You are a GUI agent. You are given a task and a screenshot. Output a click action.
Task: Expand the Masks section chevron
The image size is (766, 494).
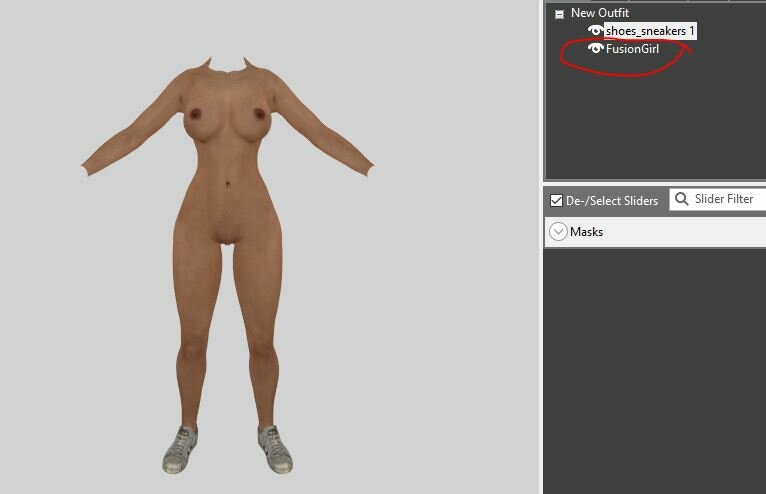(558, 232)
